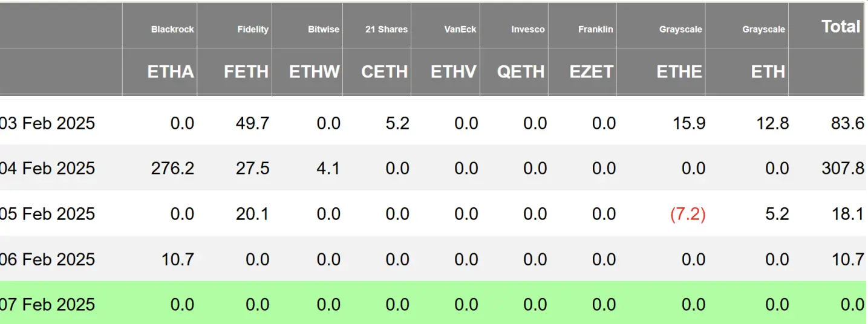Select the 05 Feb 2025 date cell
Viewport: 868px width, 324px height.
pyautogui.click(x=48, y=214)
